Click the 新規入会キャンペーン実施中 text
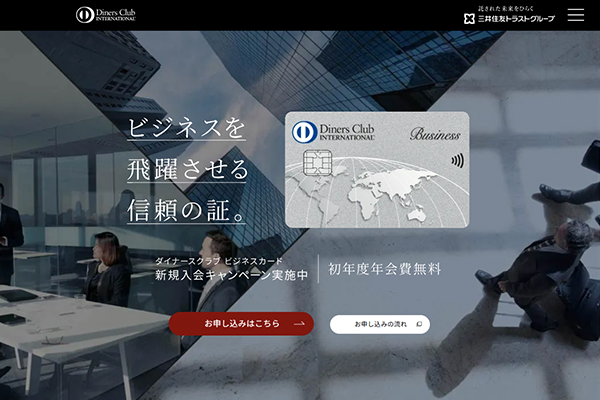 pos(231,275)
